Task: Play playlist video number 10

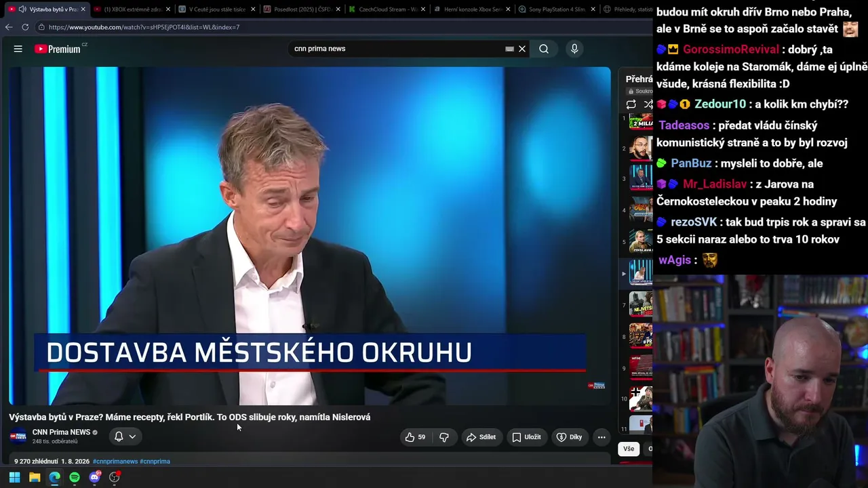Action: tap(641, 399)
